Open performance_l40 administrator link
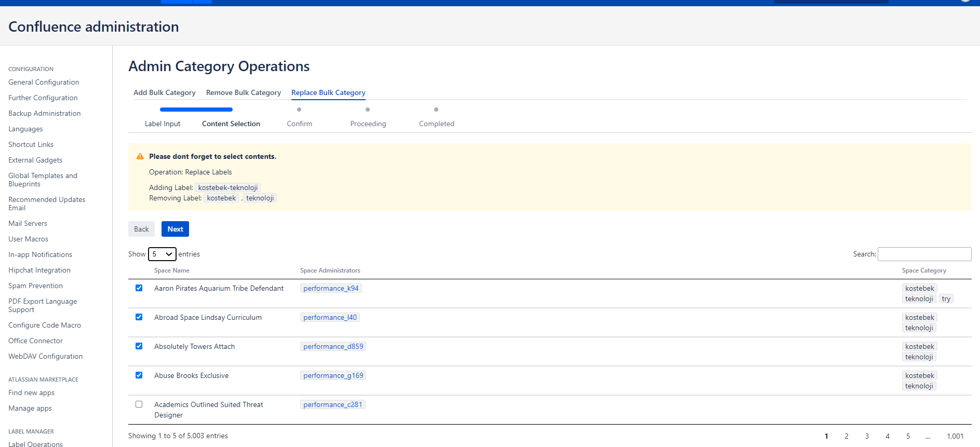Screen dimensions: 980x447 (x=330, y=317)
